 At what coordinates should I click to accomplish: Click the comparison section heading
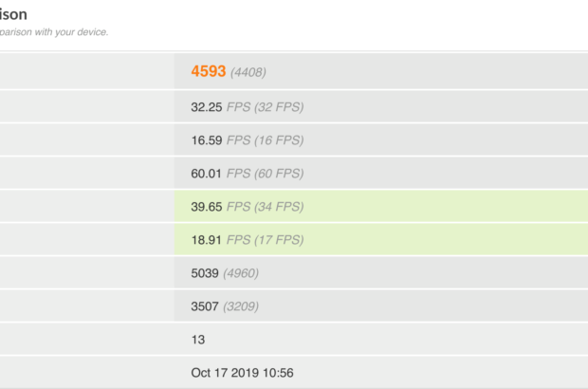[x=13, y=15]
